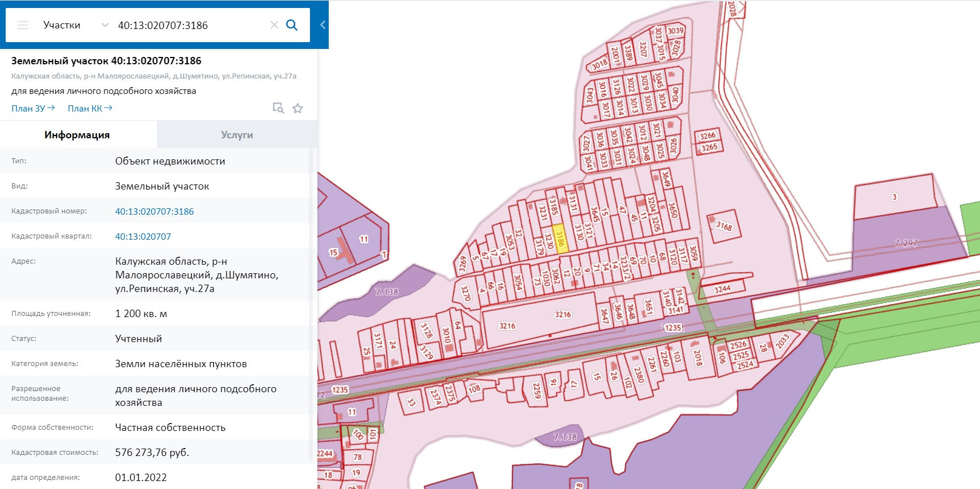980x489 pixels.
Task: Click parcel 3244 on the map
Action: [x=722, y=289]
